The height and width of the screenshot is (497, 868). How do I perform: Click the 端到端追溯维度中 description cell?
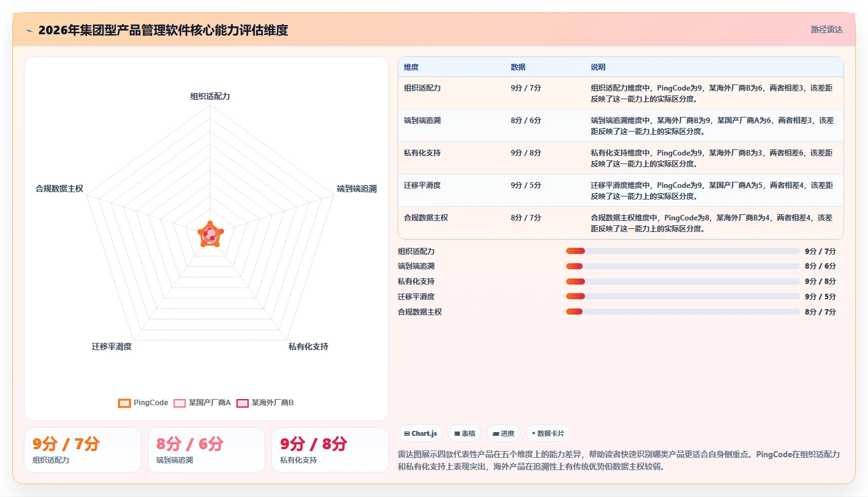pyautogui.click(x=714, y=125)
